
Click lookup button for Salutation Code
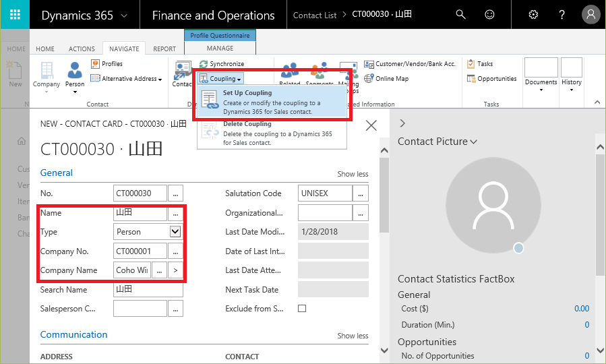(361, 193)
